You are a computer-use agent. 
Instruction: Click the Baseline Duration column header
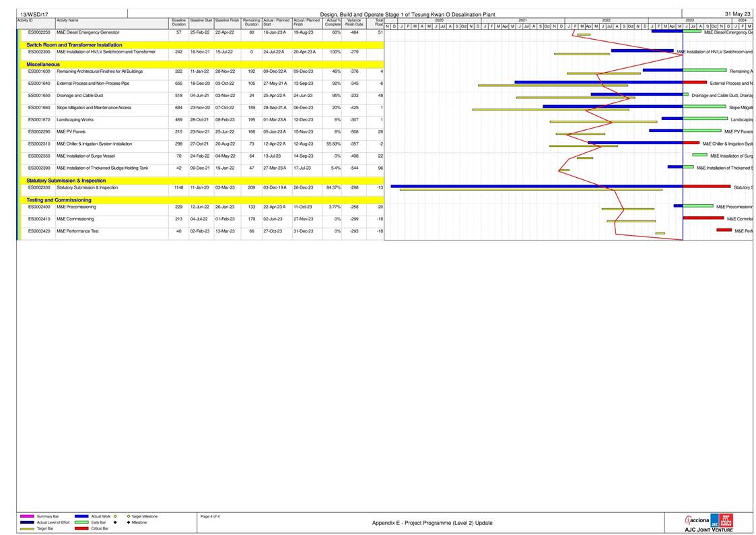coord(178,22)
